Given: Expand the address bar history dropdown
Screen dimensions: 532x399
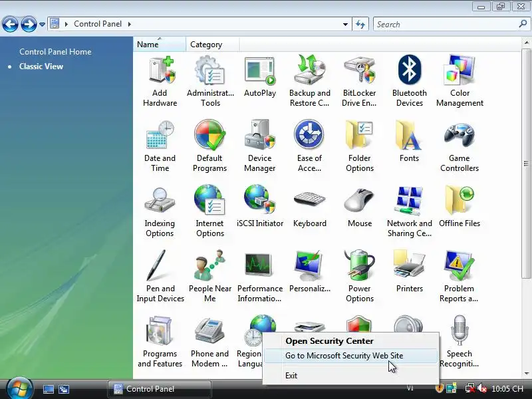Looking at the screenshot, I should 345,25.
